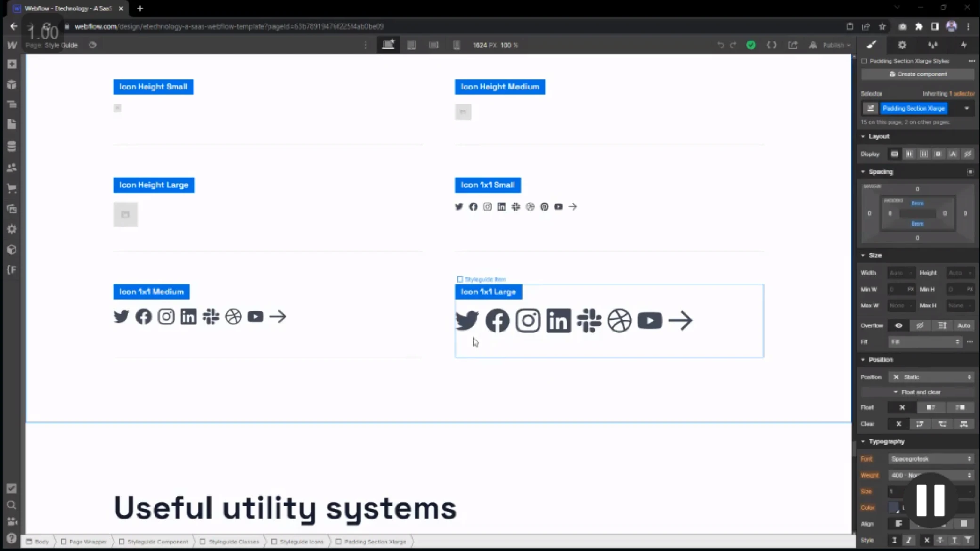This screenshot has width=980, height=551.
Task: Switch to the tablet breakpoint
Action: click(x=411, y=45)
